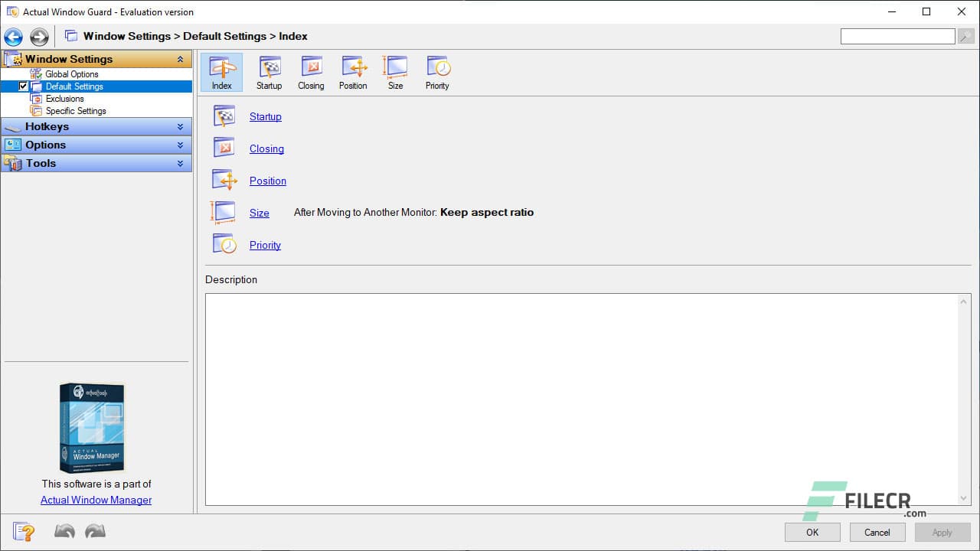Click the Options header icon
Viewport: 980px width, 551px height.
(13, 145)
